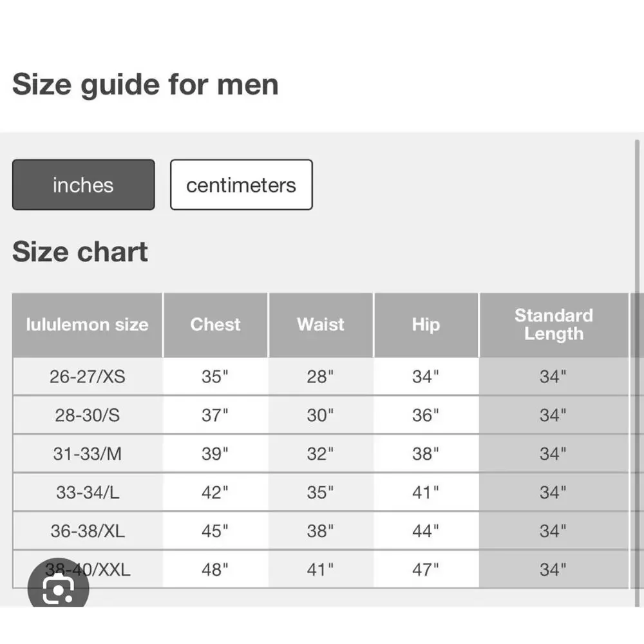Select the inches unit toggle
Viewport: 644px width, 644px height.
pos(83,185)
